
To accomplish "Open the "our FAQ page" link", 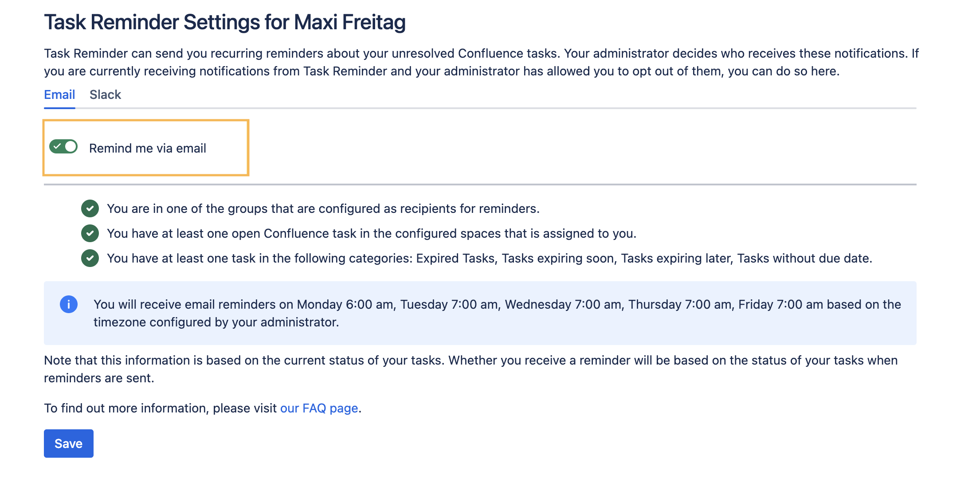I will click(x=319, y=408).
